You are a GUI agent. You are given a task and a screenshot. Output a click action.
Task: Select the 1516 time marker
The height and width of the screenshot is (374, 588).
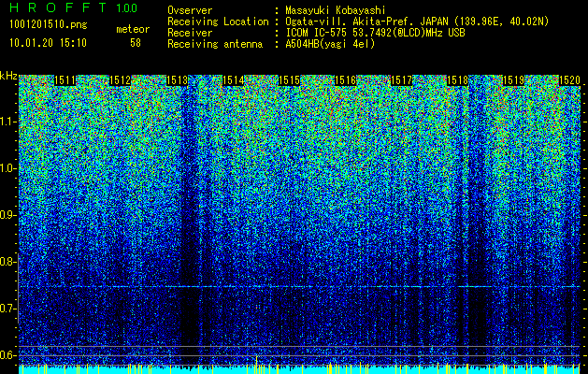coord(345,80)
